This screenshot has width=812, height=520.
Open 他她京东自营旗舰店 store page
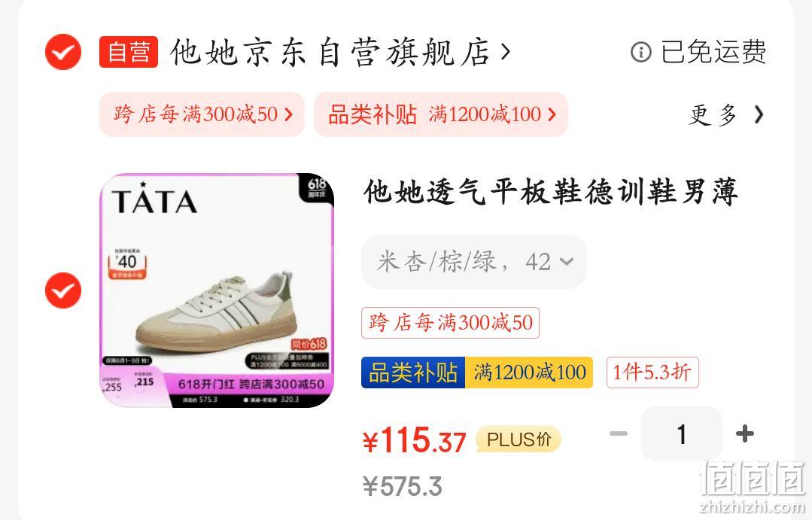tap(330, 52)
